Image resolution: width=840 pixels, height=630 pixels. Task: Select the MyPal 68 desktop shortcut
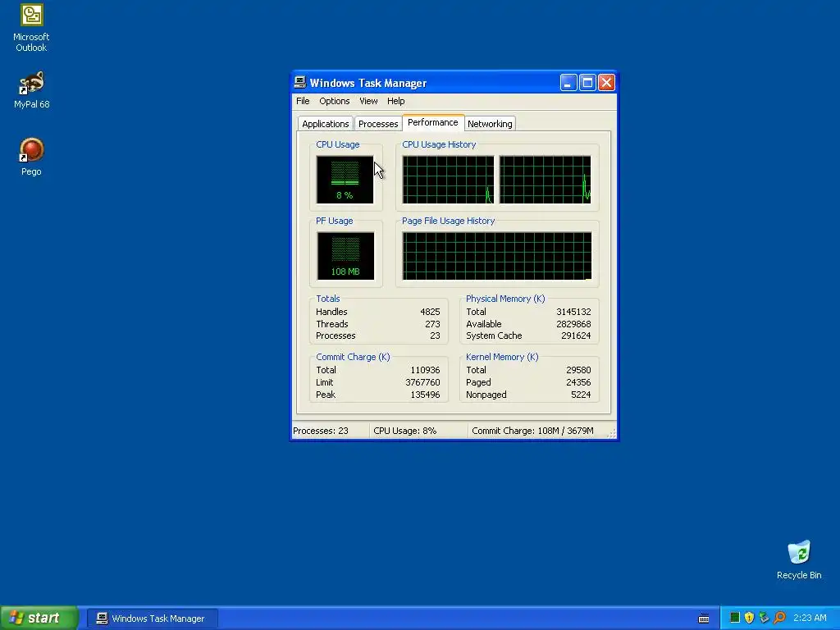31,90
